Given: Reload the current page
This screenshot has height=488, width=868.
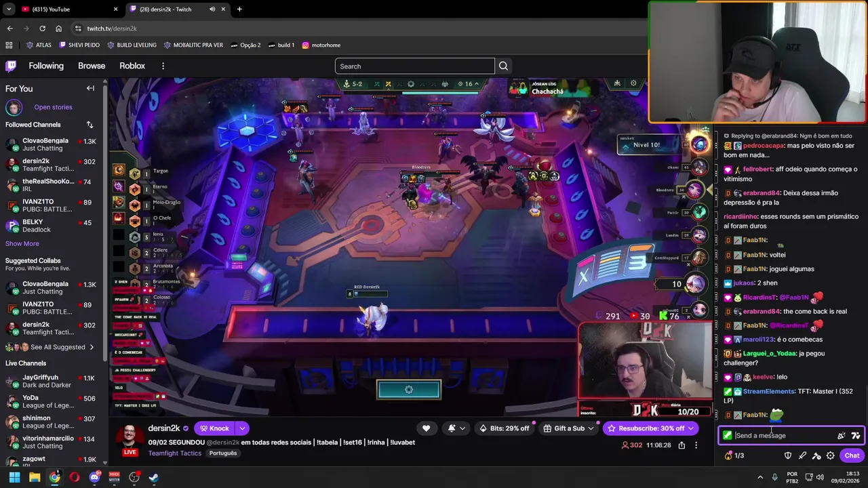Looking at the screenshot, I should [x=42, y=28].
